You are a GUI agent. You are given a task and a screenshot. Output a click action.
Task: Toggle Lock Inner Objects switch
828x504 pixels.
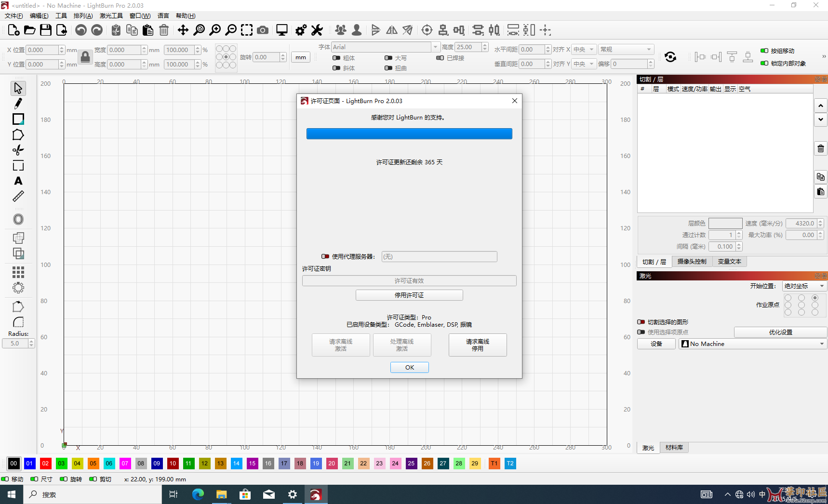click(x=764, y=63)
